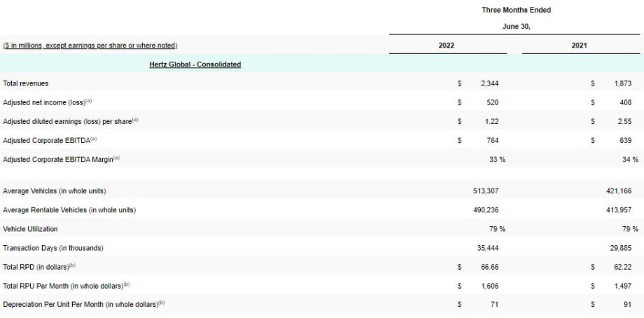This screenshot has height=318, width=644.
Task: Select the 'Total revenues' row label
Action: point(25,83)
